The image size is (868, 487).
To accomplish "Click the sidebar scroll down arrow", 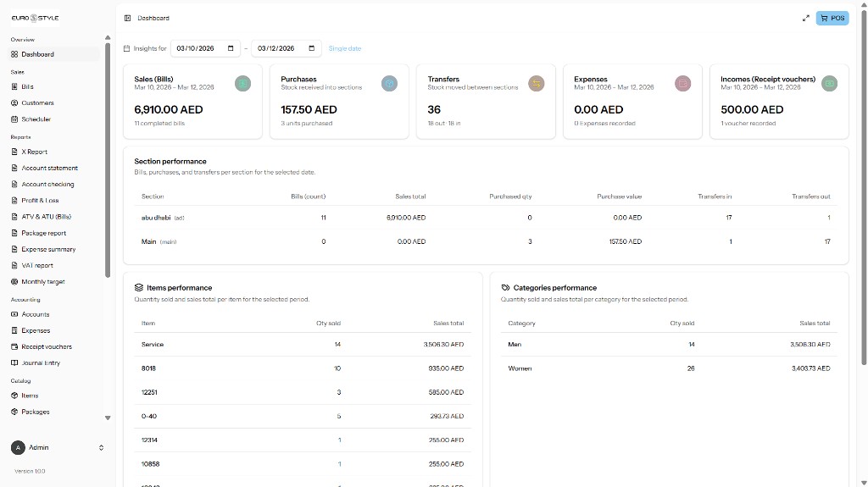I will (108, 418).
